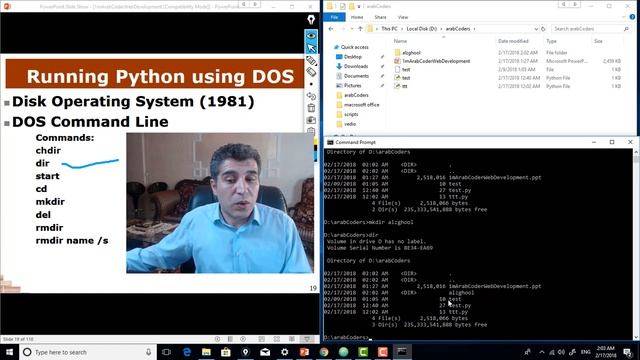The image size is (640, 360).
Task: Pick the black ink color dot in the slideshow toolbar
Action: 311,84
